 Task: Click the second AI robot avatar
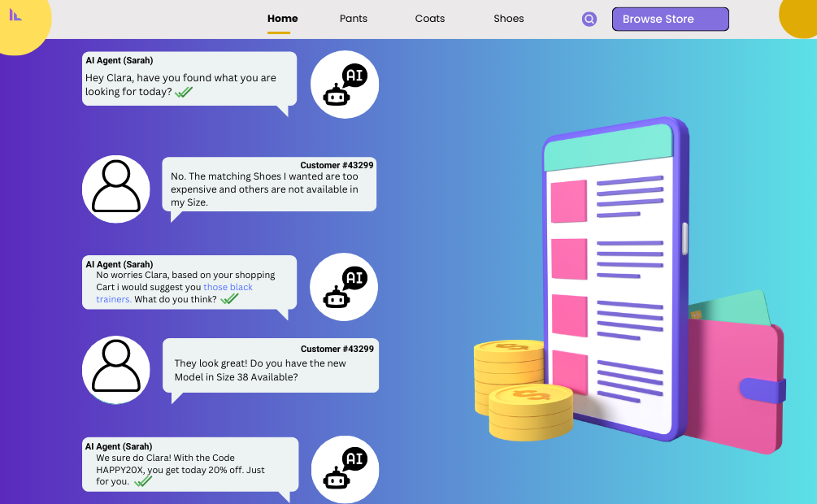pyautogui.click(x=345, y=287)
